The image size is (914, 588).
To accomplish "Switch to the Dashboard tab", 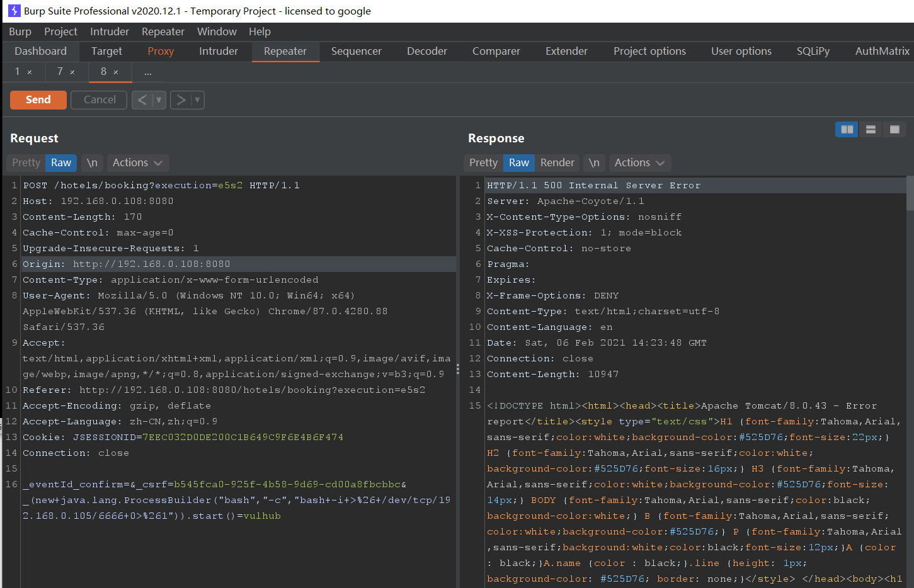I will click(40, 51).
